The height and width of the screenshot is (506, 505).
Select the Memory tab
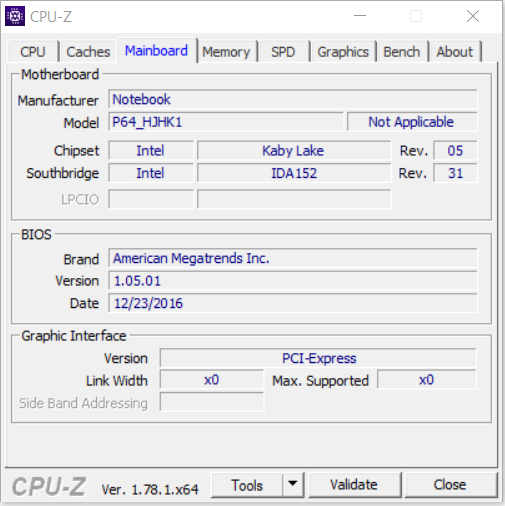[226, 52]
